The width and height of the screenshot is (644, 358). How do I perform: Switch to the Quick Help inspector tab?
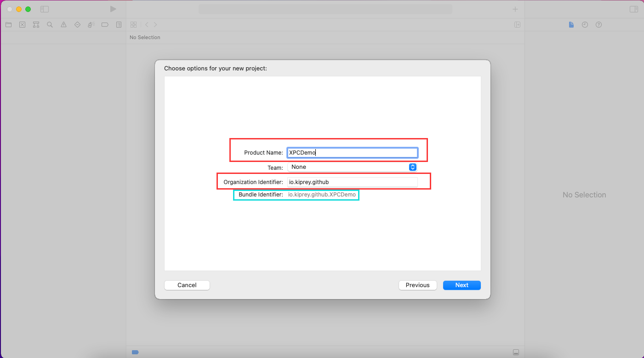[598, 25]
